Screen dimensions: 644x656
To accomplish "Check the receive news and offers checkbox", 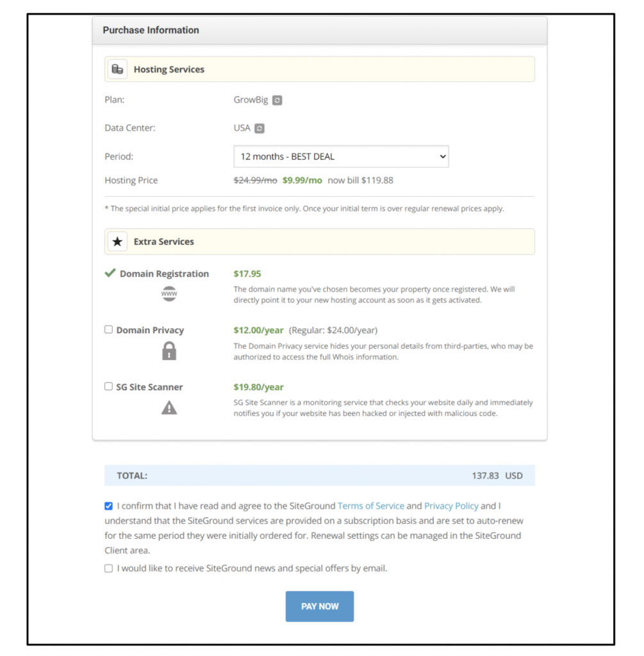I will [109, 568].
